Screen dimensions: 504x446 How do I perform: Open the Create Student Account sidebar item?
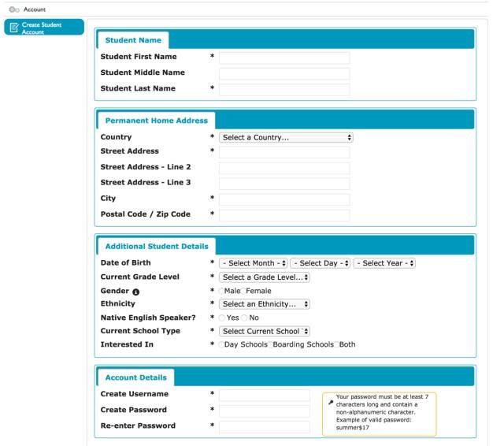coord(43,28)
